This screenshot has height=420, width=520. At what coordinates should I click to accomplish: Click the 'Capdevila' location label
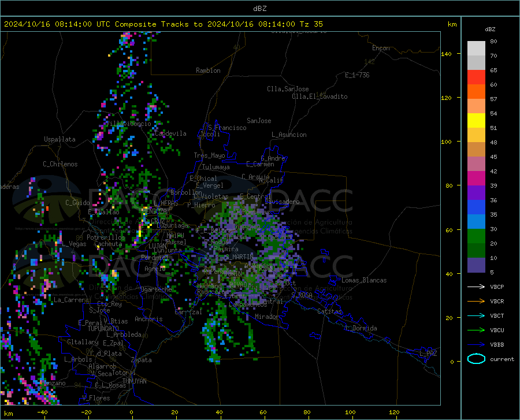click(170, 133)
